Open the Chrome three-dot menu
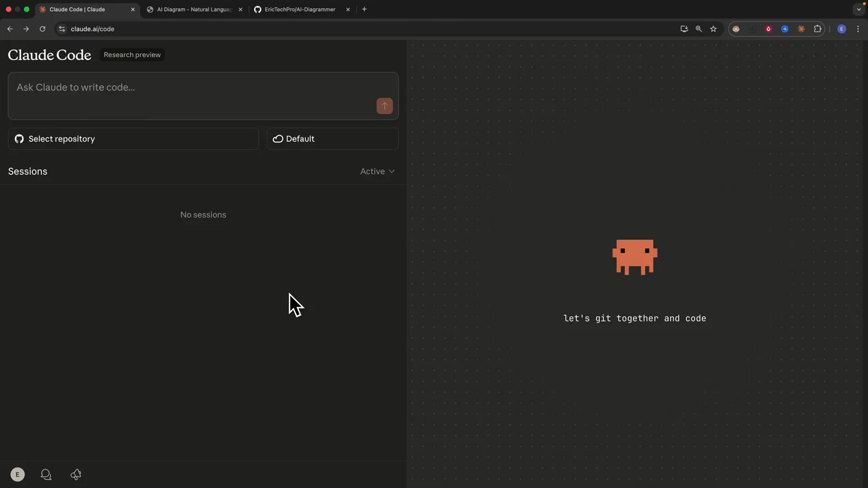 (858, 29)
